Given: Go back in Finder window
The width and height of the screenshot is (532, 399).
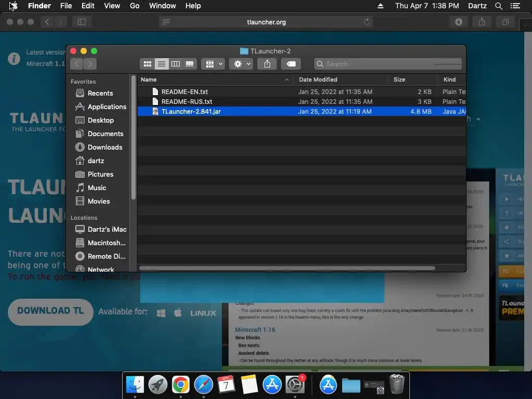Looking at the screenshot, I should tap(77, 64).
